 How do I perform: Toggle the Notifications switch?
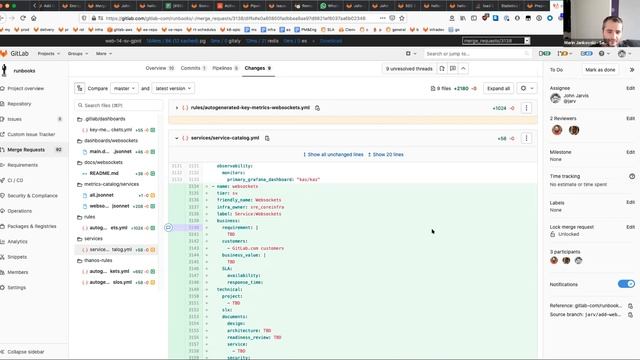626,284
